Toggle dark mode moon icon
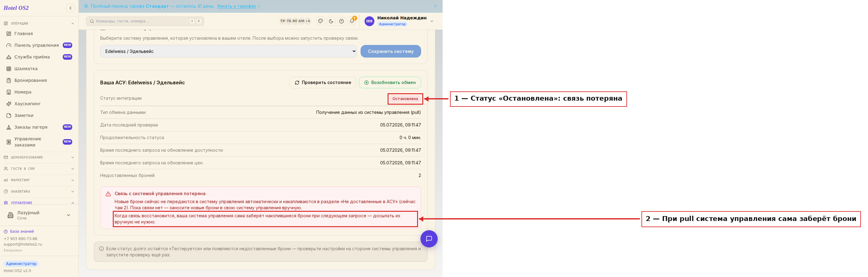Viewport: 868px width, 277px height. click(x=331, y=21)
